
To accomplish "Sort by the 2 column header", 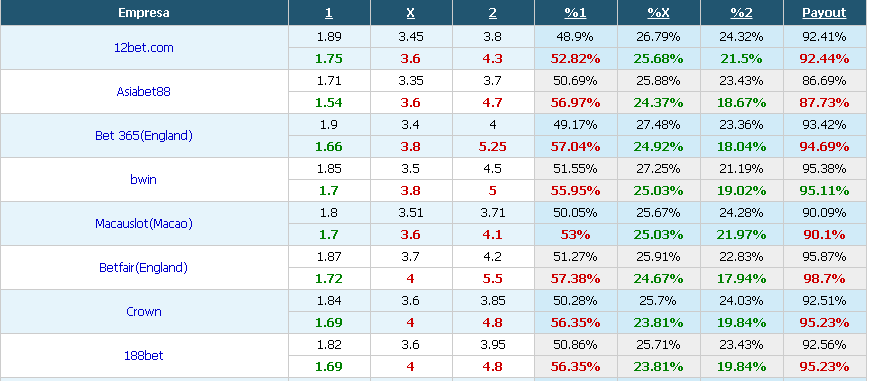I will click(493, 13).
